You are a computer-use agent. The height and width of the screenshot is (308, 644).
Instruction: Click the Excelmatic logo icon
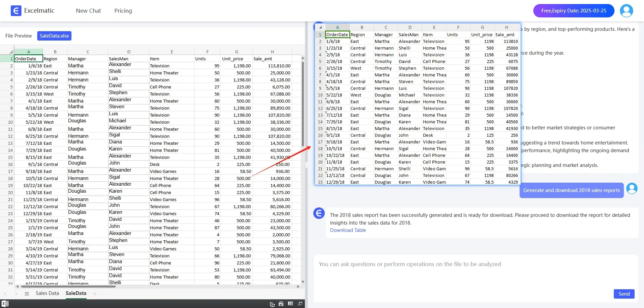point(16,11)
